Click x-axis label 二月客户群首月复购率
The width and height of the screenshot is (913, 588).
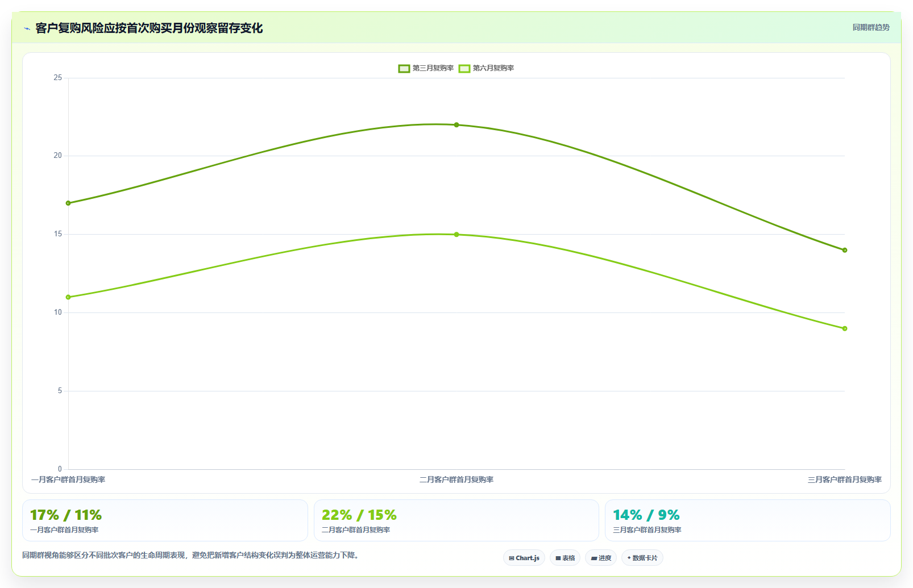(457, 479)
